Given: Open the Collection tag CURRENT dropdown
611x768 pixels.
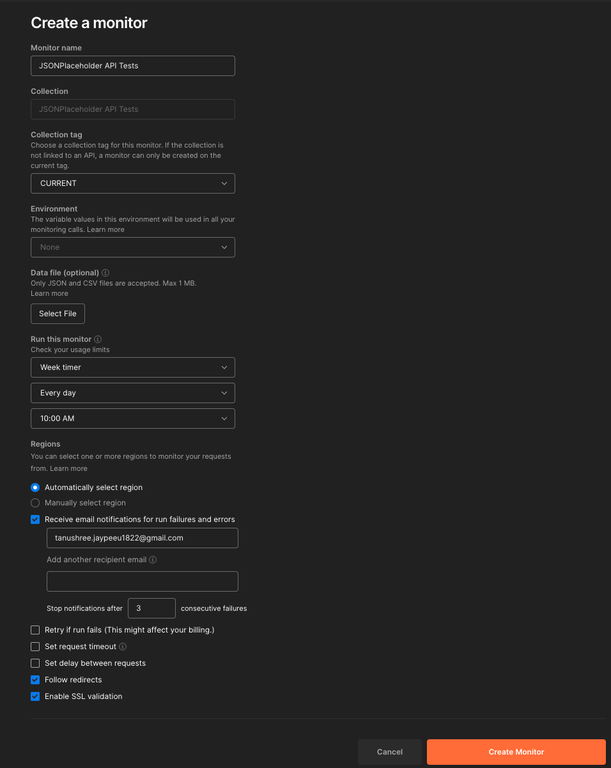Looking at the screenshot, I should click(x=133, y=183).
